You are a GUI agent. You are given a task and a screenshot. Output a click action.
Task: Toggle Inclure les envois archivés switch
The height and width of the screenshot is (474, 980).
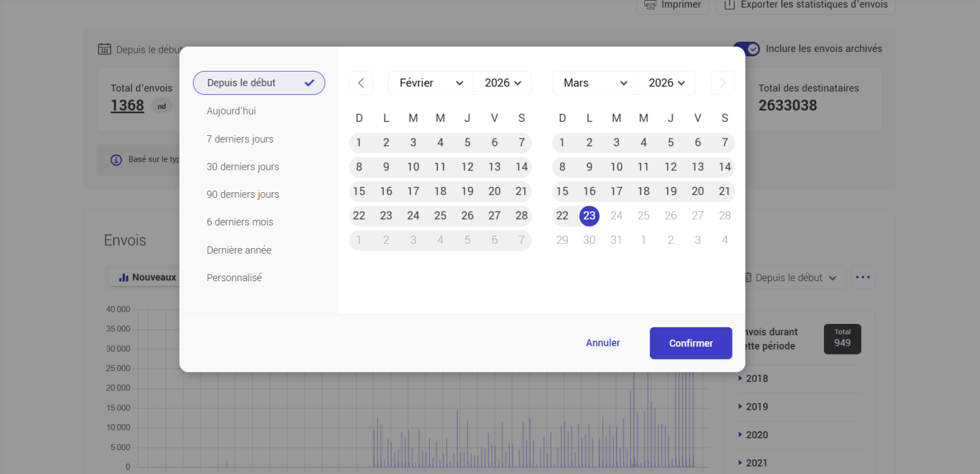tap(747, 49)
